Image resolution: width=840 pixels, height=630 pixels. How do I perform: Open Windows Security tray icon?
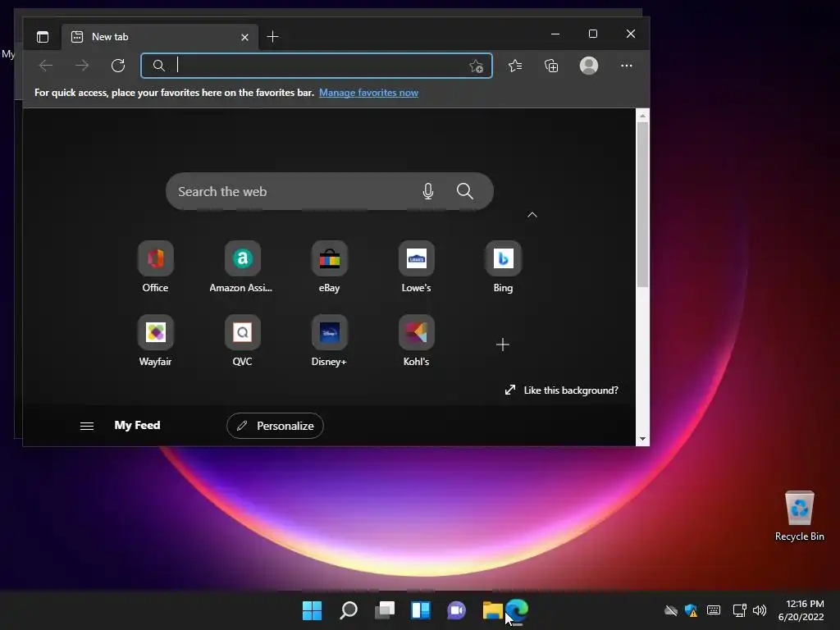691,610
